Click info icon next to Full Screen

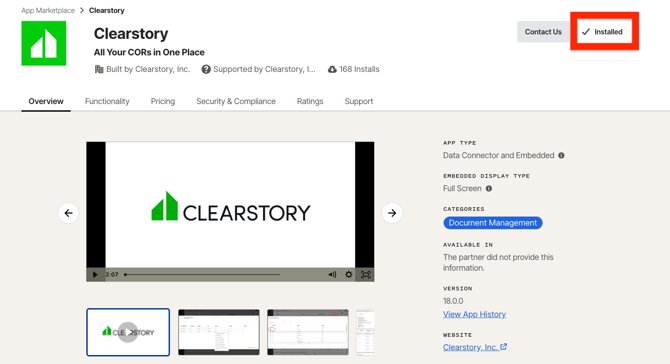489,188
